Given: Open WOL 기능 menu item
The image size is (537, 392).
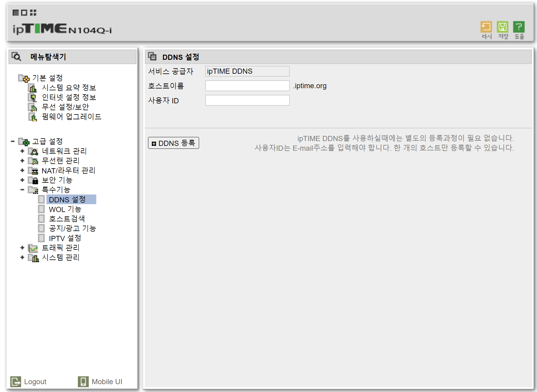Looking at the screenshot, I should (x=65, y=209).
